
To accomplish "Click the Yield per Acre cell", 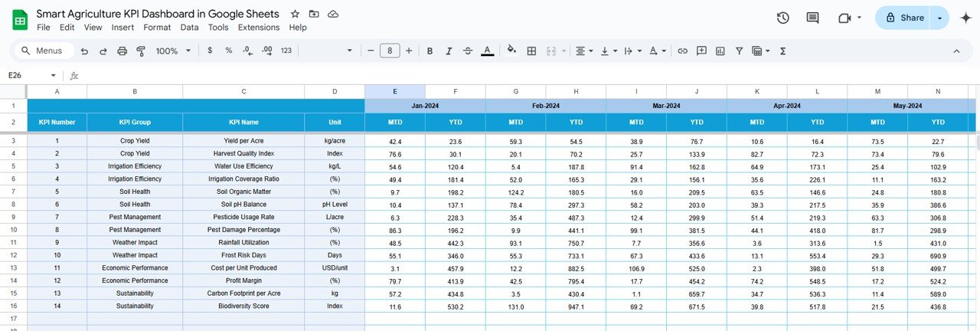I will [x=243, y=141].
